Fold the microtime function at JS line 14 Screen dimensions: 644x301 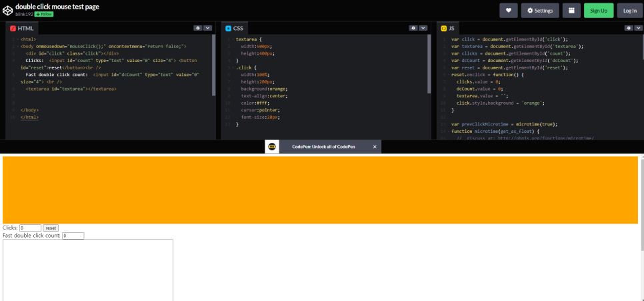click(x=449, y=131)
